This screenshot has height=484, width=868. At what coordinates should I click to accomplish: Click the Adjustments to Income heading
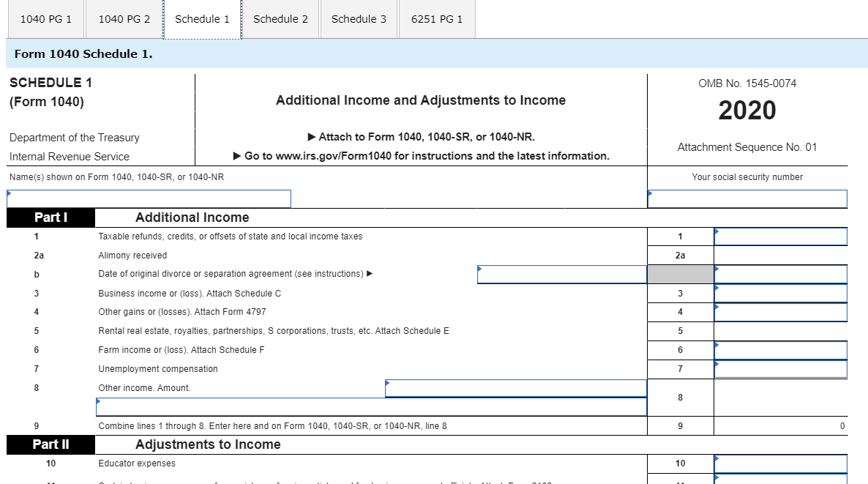coord(208,444)
